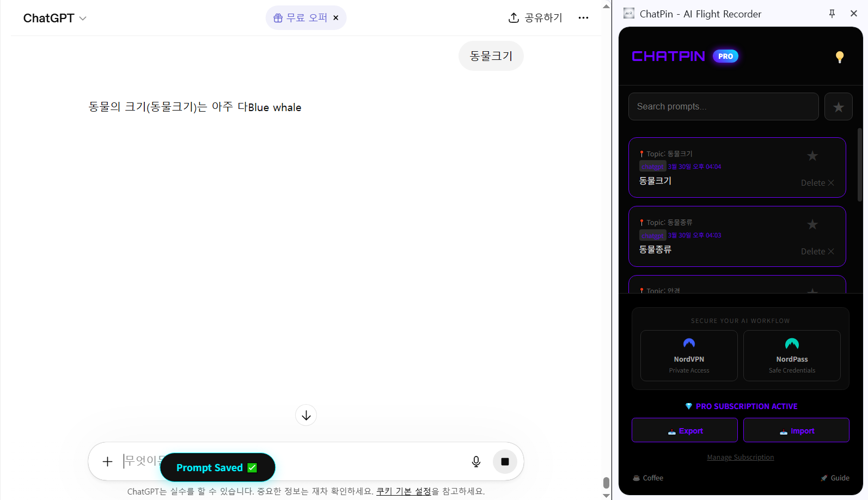The height and width of the screenshot is (500, 868).
Task: Stop generating with the square stop button
Action: pos(505,462)
